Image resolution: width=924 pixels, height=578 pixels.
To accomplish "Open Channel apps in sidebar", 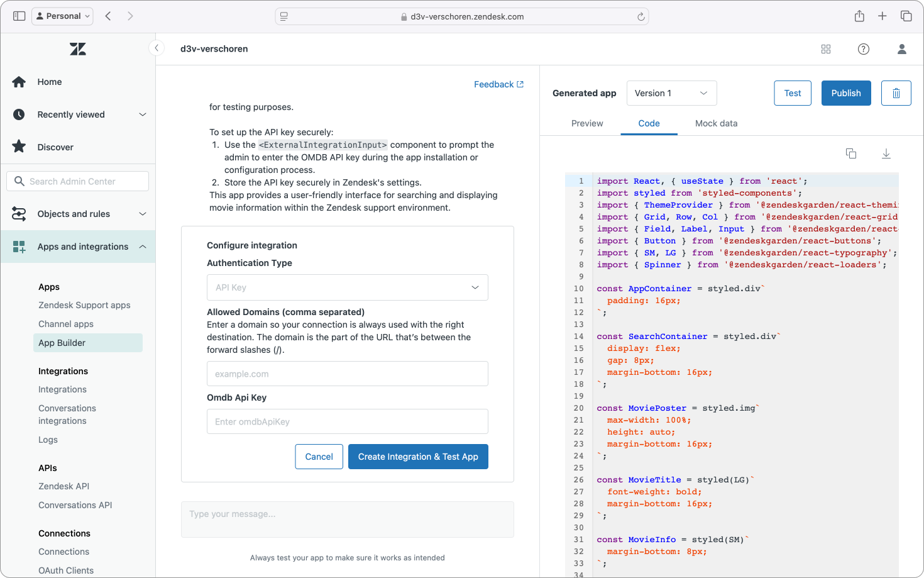I will click(66, 324).
